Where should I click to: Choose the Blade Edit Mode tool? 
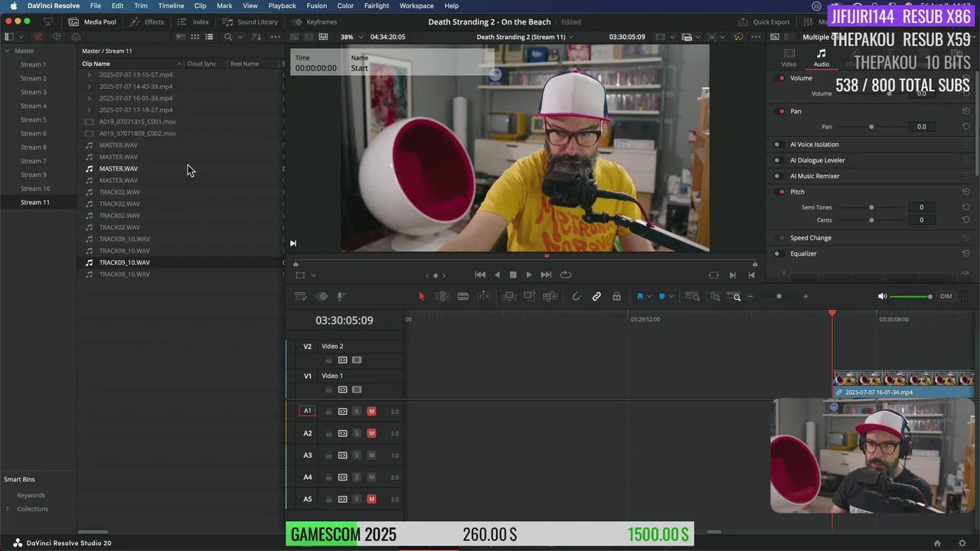point(462,296)
